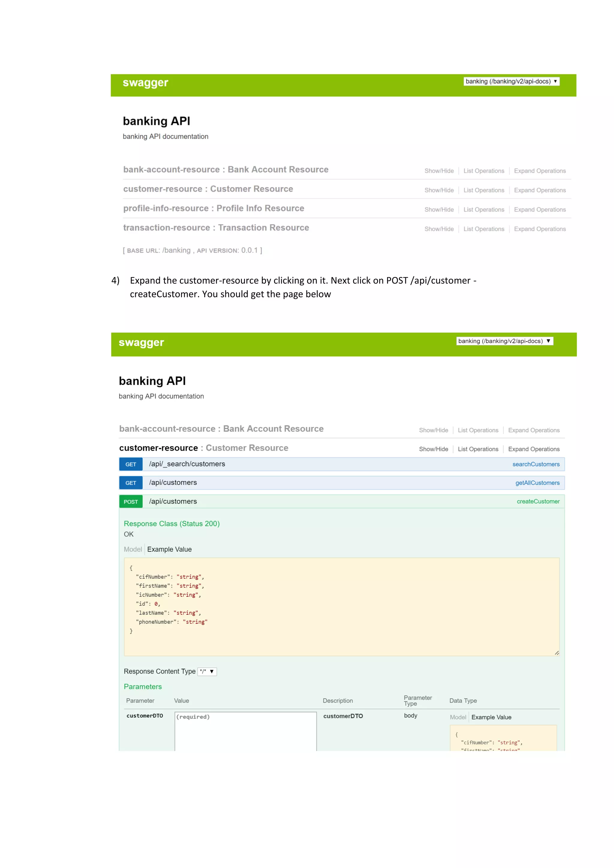Switch to Model tab under Response Class

click(133, 549)
